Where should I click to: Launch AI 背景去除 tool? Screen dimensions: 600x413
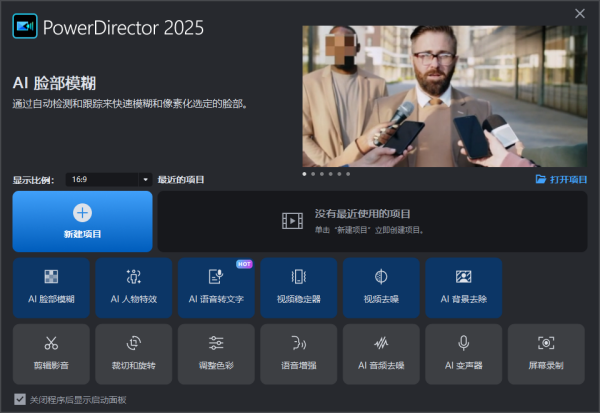[x=463, y=288]
